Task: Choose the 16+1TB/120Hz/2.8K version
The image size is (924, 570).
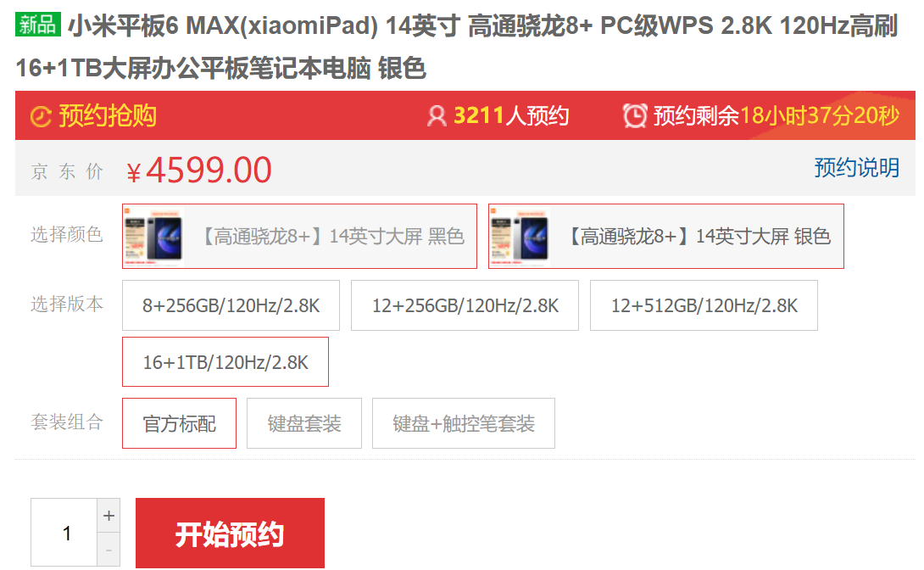Action: (225, 362)
